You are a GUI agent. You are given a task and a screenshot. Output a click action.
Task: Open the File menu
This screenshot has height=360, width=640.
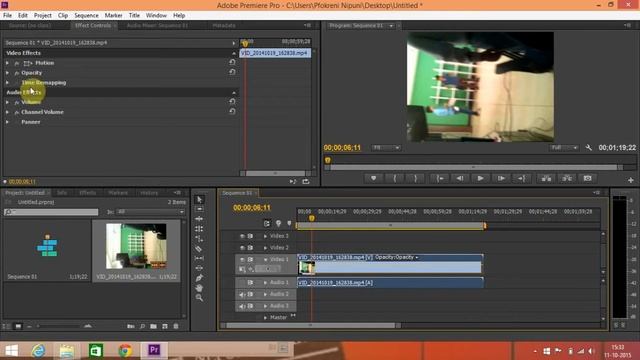point(7,15)
